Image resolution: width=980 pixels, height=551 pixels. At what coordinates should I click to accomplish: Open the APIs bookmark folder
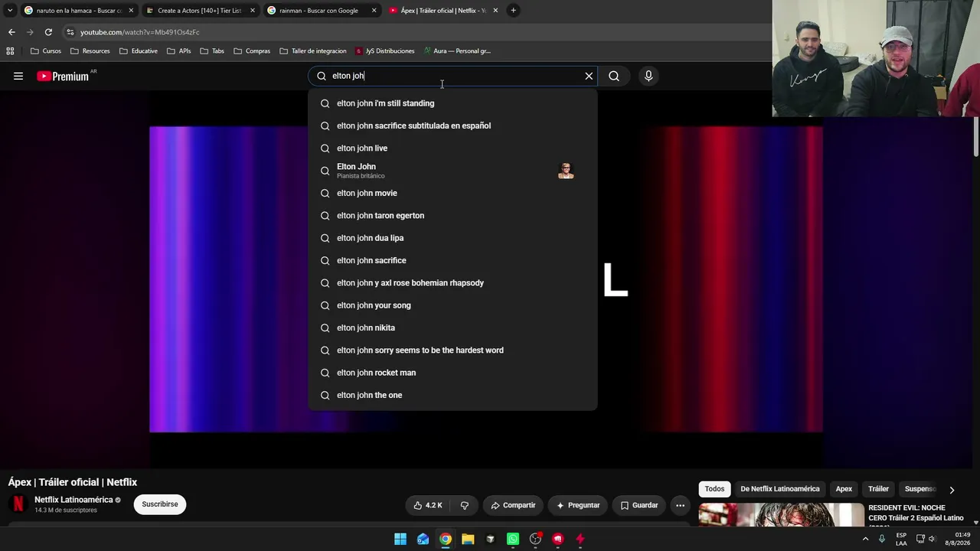[x=178, y=51]
